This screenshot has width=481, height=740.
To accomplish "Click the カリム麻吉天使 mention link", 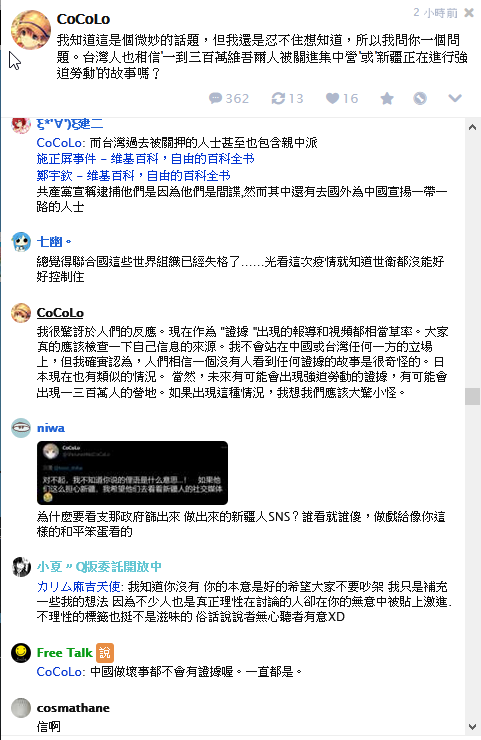I will pos(79,587).
